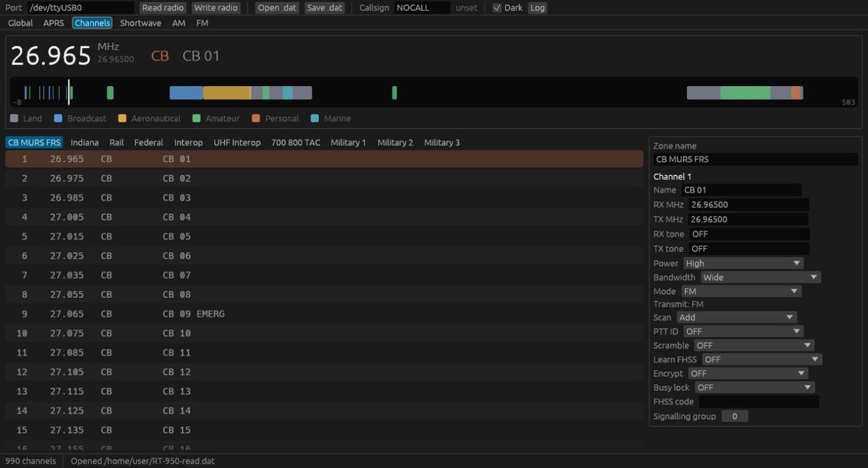Image resolution: width=868 pixels, height=468 pixels.
Task: Open the Log window
Action: pyautogui.click(x=537, y=8)
